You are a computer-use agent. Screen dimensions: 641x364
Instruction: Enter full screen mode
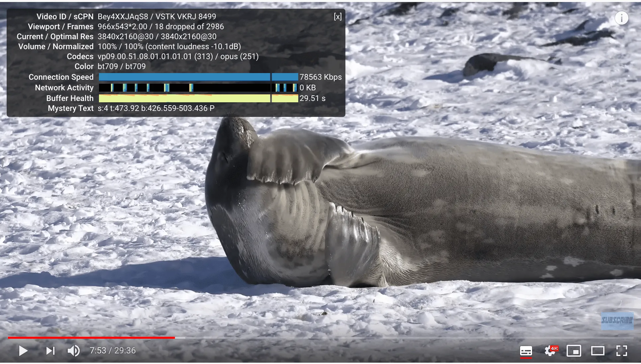(x=621, y=351)
